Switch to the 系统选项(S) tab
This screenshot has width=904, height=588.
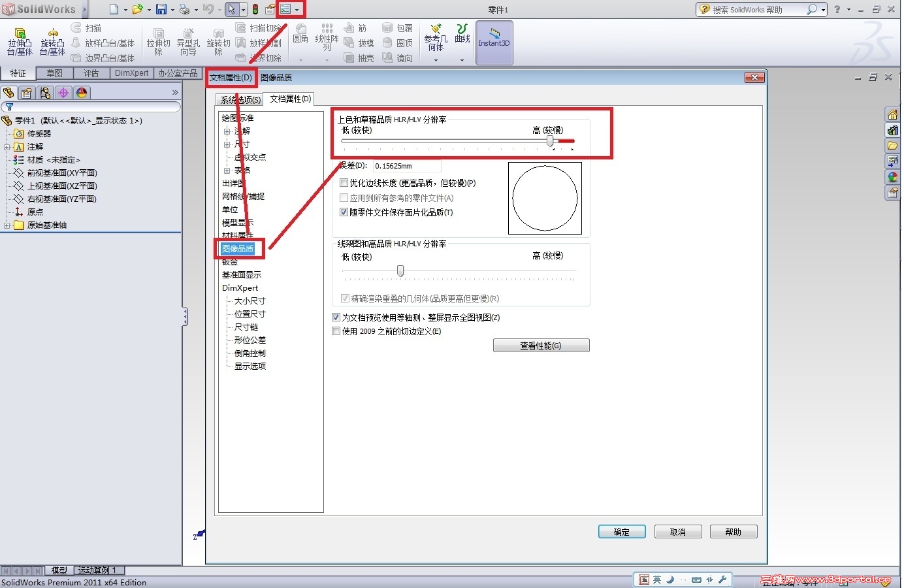coord(240,100)
